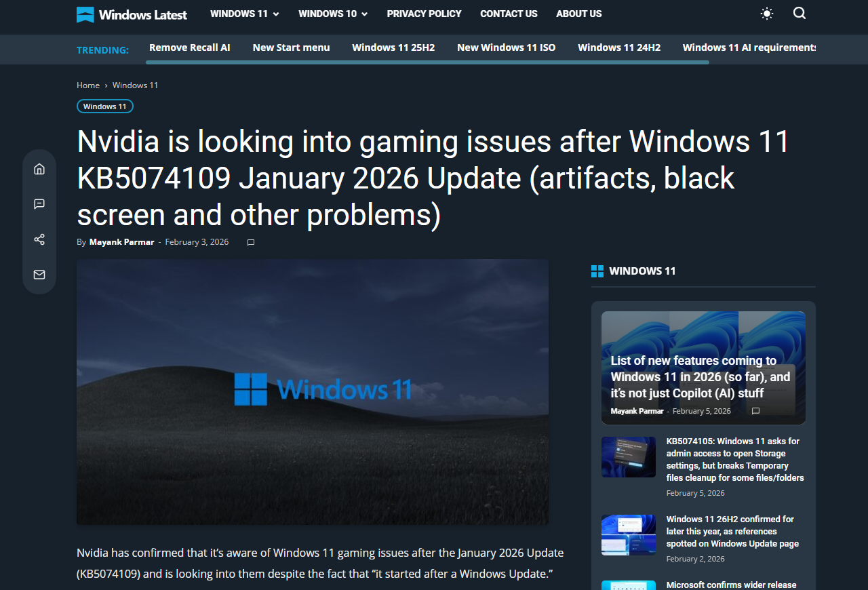Click the Home icon in floating sidebar
The height and width of the screenshot is (590, 868).
tap(39, 169)
